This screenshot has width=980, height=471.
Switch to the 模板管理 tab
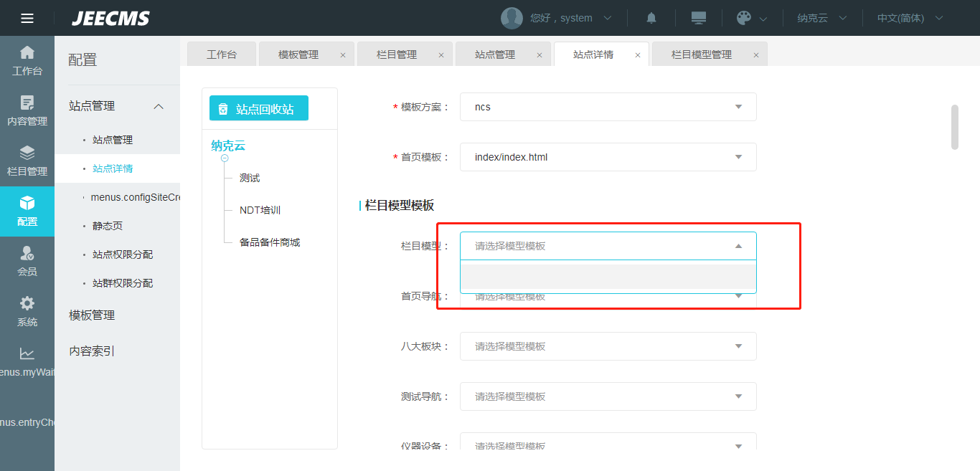tap(298, 54)
